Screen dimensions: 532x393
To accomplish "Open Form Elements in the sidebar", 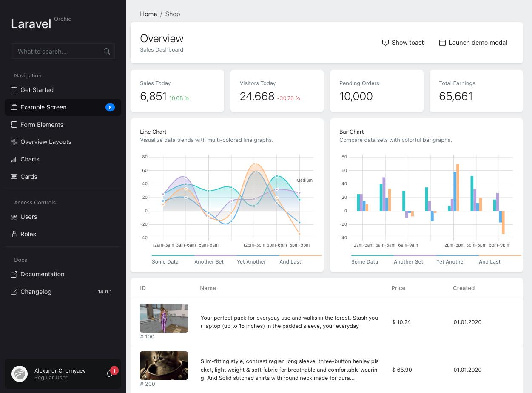I will point(42,125).
